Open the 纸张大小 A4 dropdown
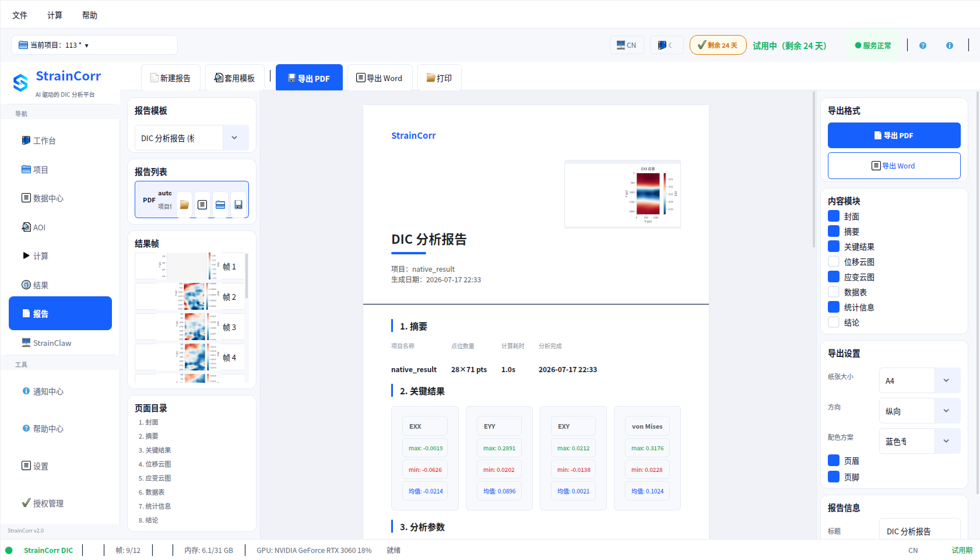This screenshot has width=980, height=560. [919, 381]
